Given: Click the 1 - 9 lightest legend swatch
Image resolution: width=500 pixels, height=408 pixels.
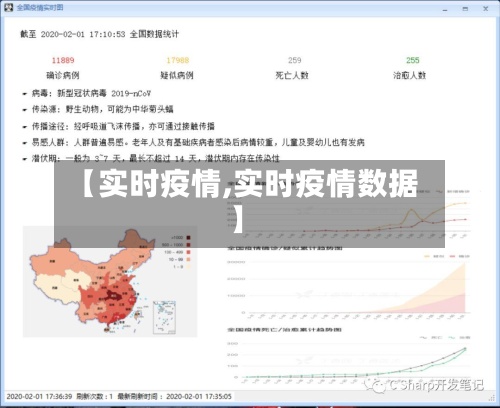Looking at the screenshot, I should point(188,267).
